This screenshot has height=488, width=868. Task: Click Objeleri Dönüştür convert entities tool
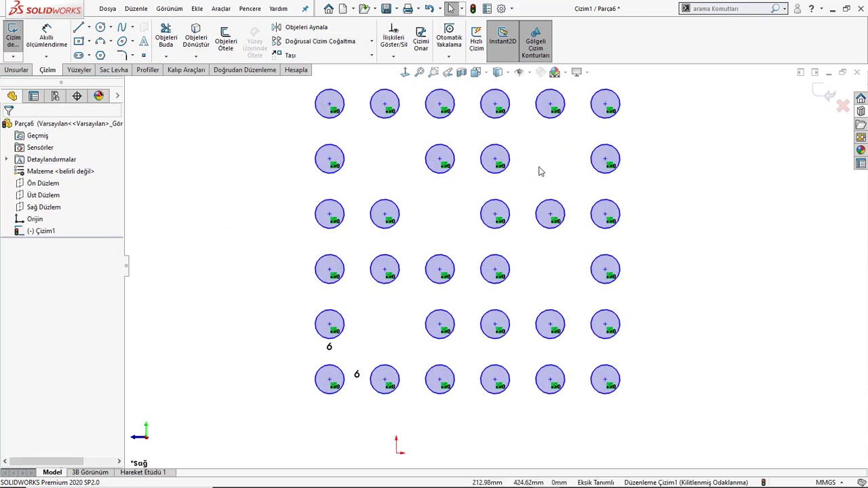pyautogui.click(x=195, y=37)
